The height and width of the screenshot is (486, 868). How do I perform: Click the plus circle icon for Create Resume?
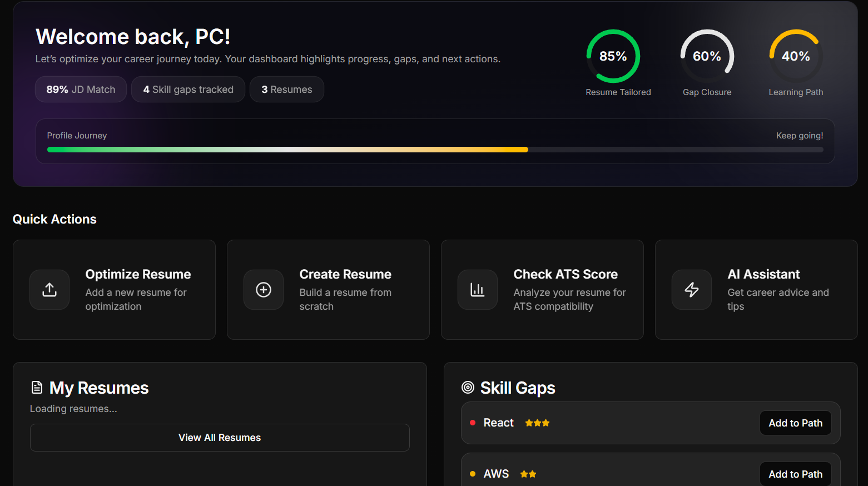coord(264,290)
